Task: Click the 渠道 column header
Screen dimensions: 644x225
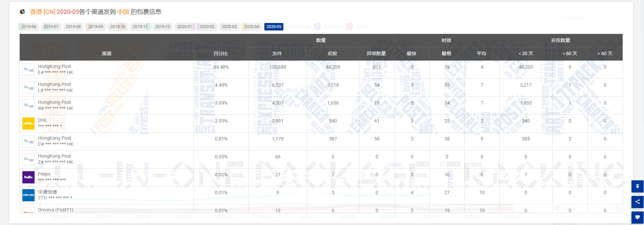Action: coord(106,53)
